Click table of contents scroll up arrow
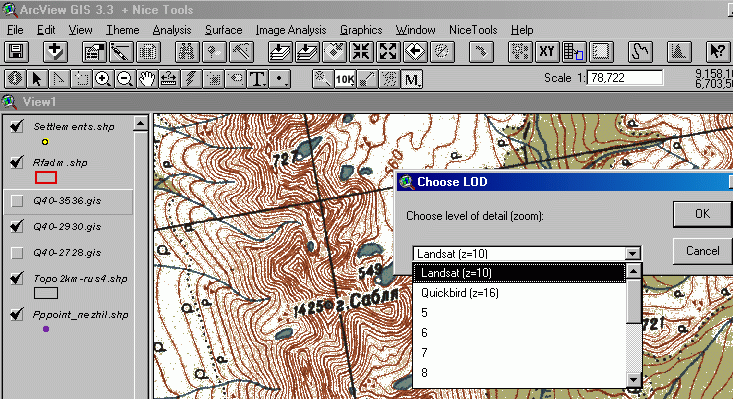 (141, 123)
